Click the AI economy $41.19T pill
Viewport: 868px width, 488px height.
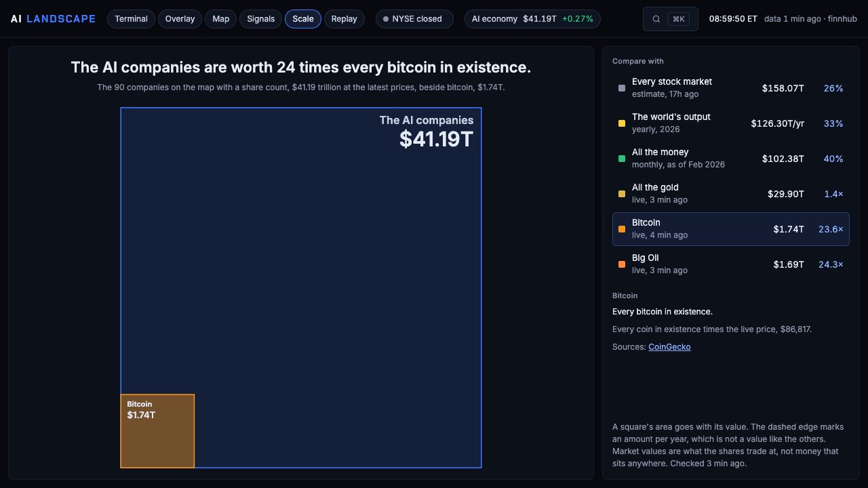532,19
